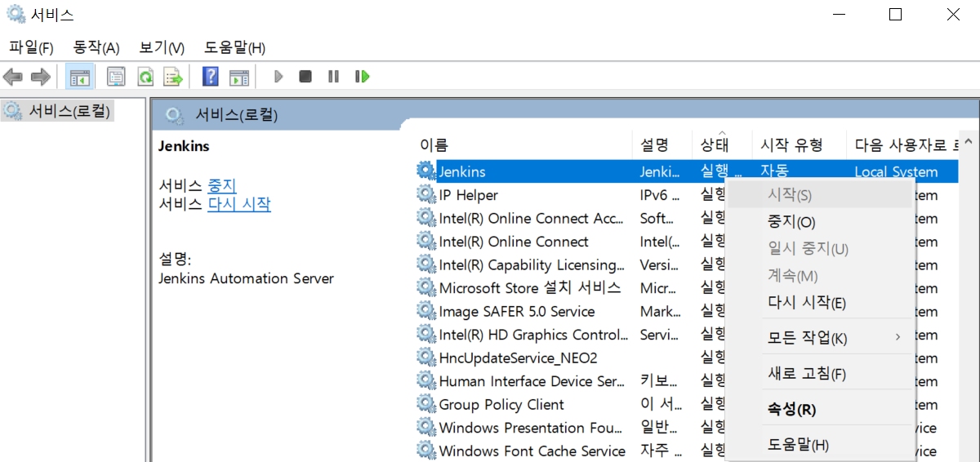Click the Pause Service toolbar icon
The height and width of the screenshot is (462, 980).
[x=333, y=77]
